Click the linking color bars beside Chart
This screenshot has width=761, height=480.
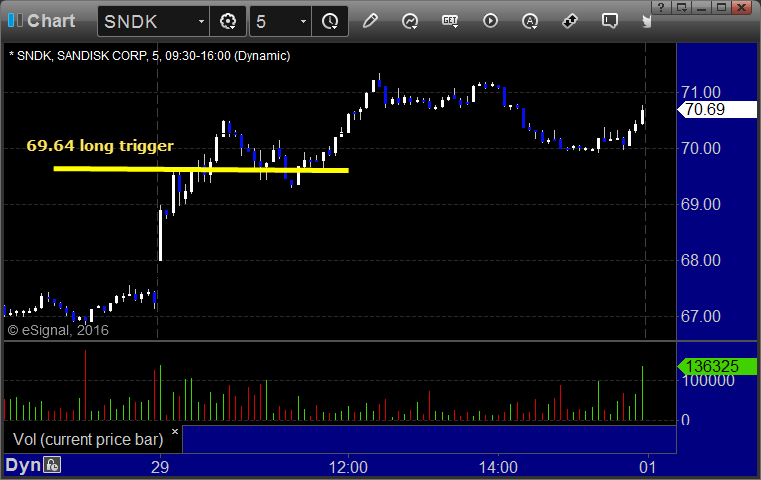coord(15,20)
